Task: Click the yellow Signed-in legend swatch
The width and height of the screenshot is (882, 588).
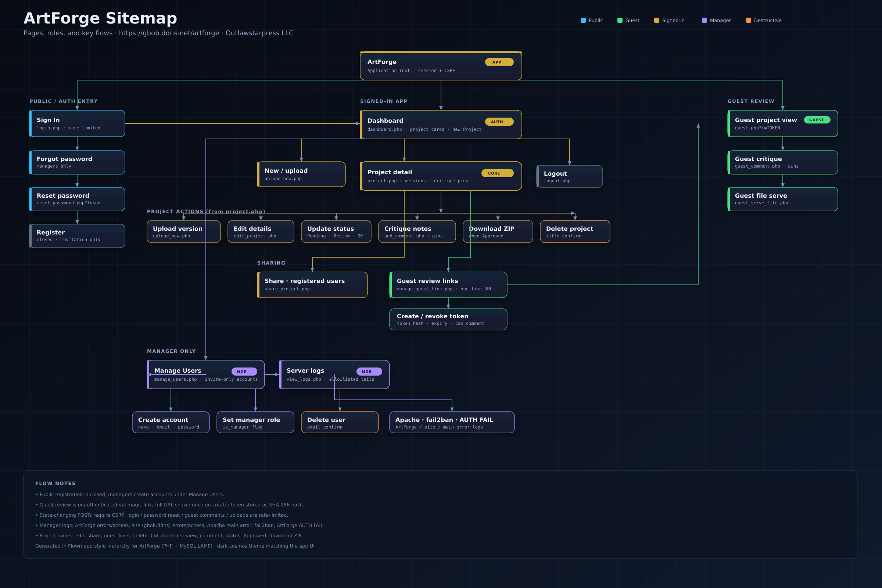Action: click(657, 20)
